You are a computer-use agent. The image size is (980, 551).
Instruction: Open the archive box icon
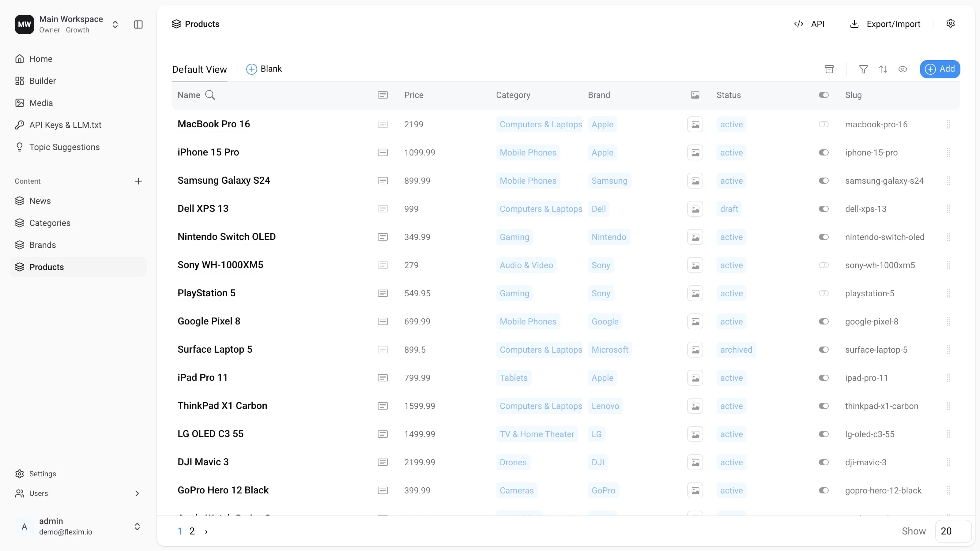pos(829,69)
